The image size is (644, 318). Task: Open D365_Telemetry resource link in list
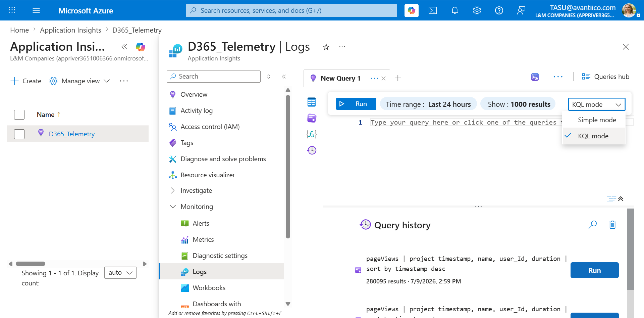tap(72, 134)
